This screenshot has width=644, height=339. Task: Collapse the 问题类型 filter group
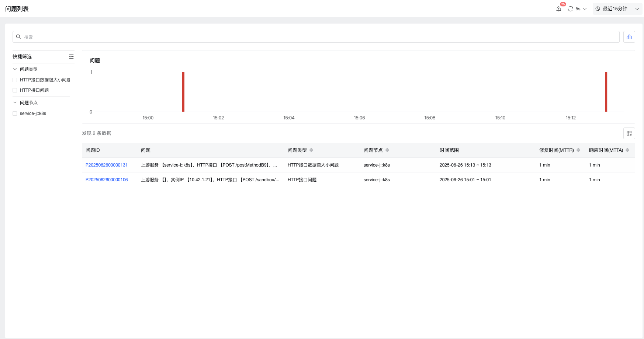[15, 69]
